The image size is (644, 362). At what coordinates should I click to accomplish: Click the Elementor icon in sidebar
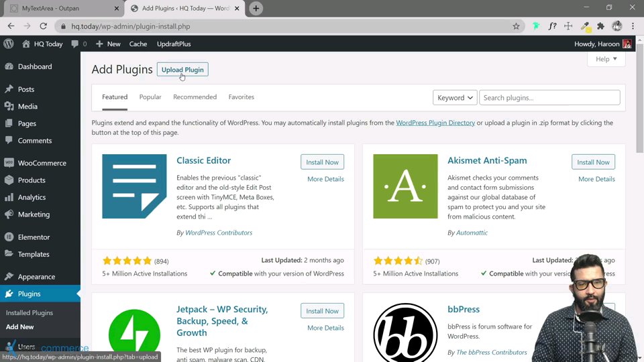[9, 237]
